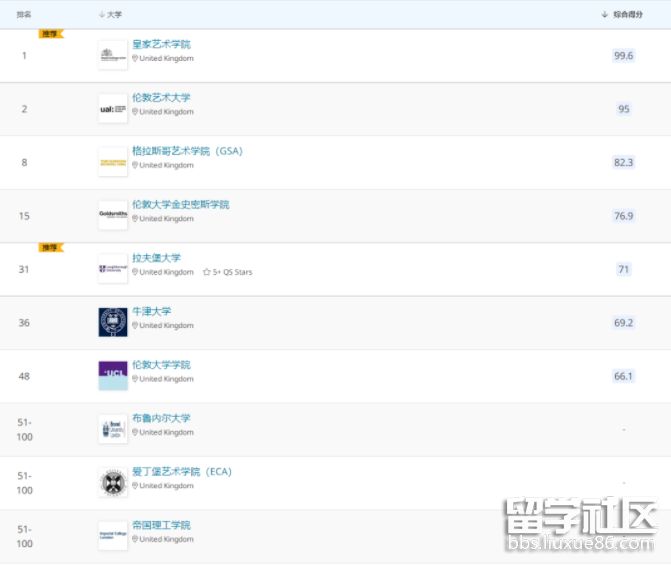Click the Imperial College London logo
This screenshot has height=565, width=671.
(113, 535)
